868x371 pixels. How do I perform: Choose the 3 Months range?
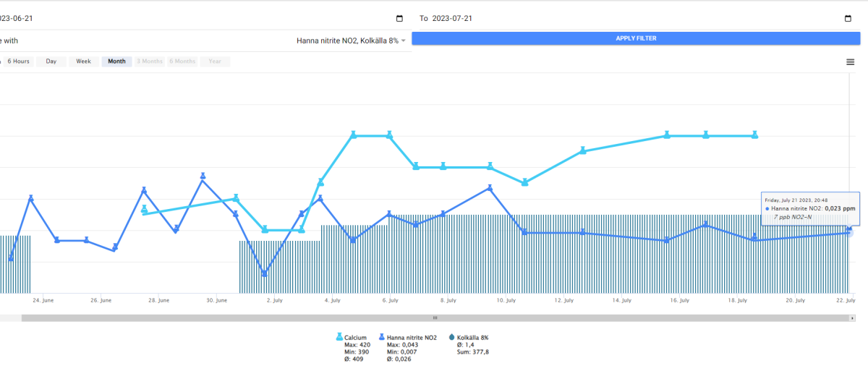tap(150, 61)
